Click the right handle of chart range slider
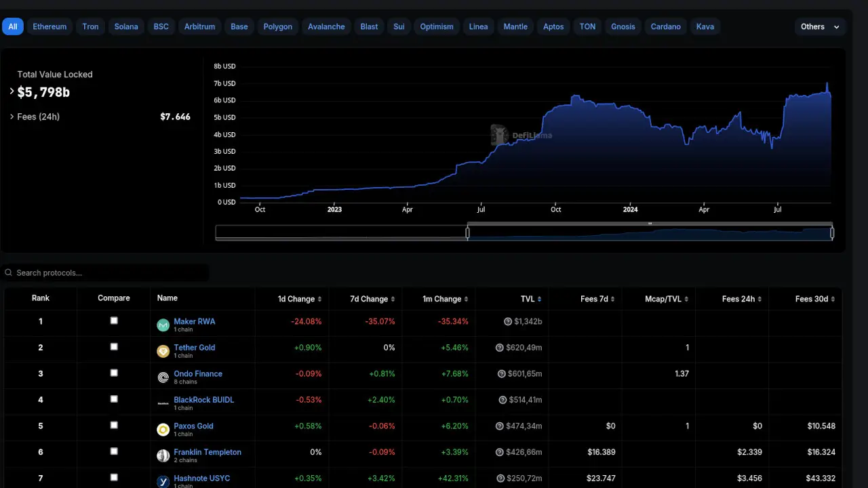This screenshot has width=868, height=488. click(832, 233)
